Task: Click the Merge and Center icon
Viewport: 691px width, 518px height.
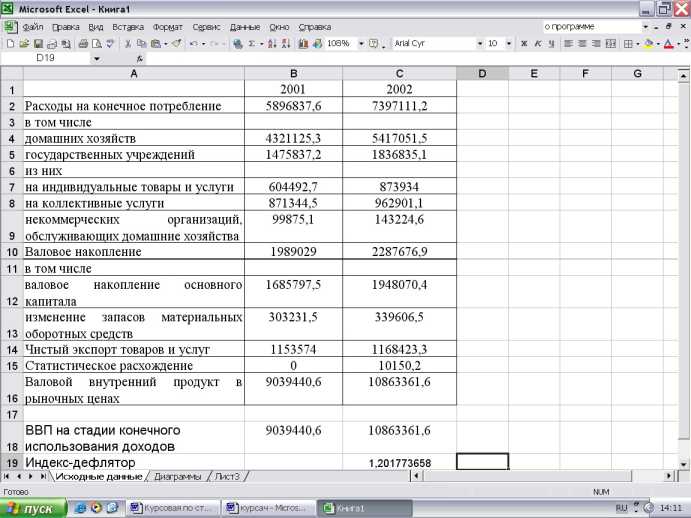Action: point(609,44)
